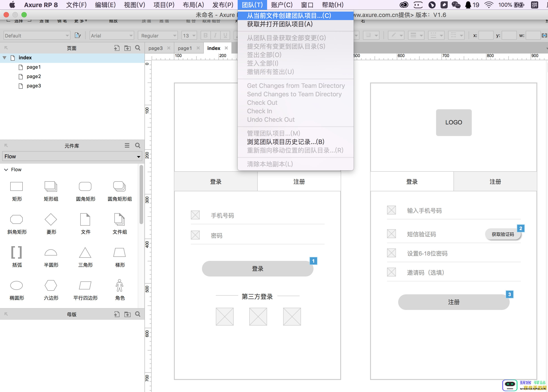Choose 获取并打开团队项目 menu entry
The width and height of the screenshot is (548, 392).
pos(295,24)
